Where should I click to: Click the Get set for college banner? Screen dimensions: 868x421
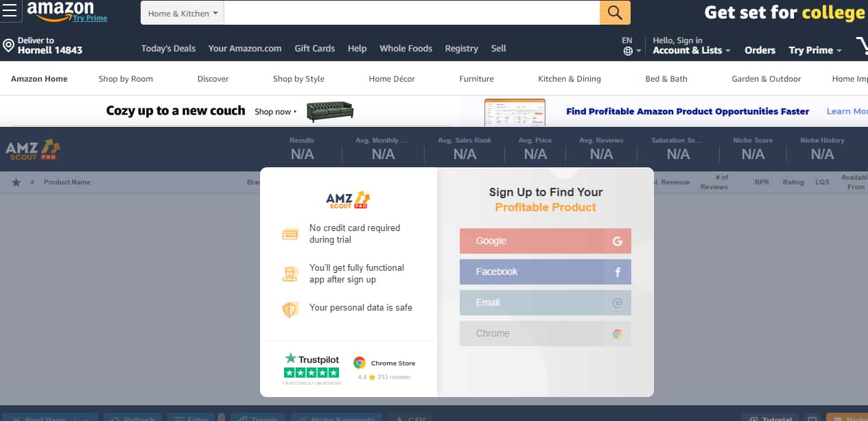[784, 12]
